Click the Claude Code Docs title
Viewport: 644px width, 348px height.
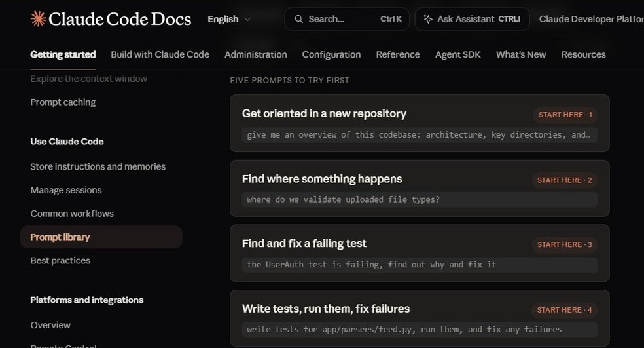(120, 19)
